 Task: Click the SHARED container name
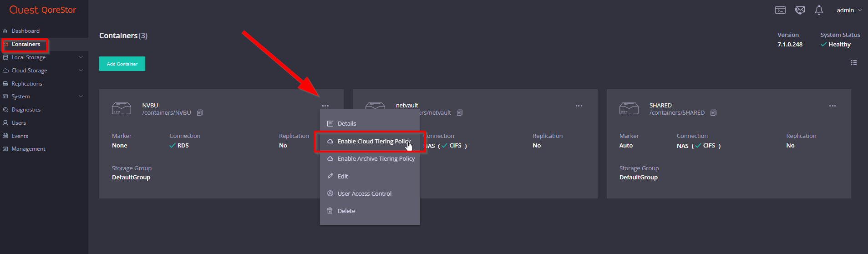(x=660, y=105)
